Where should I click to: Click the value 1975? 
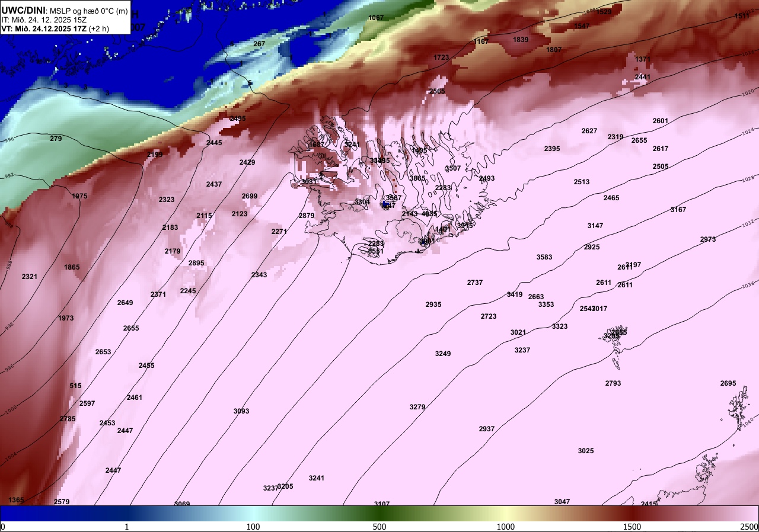[79, 196]
